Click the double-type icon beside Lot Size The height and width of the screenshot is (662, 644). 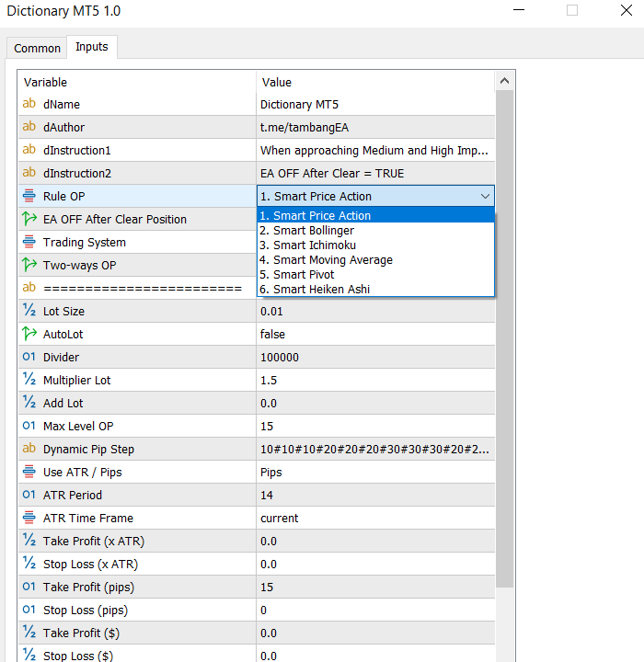click(x=29, y=311)
